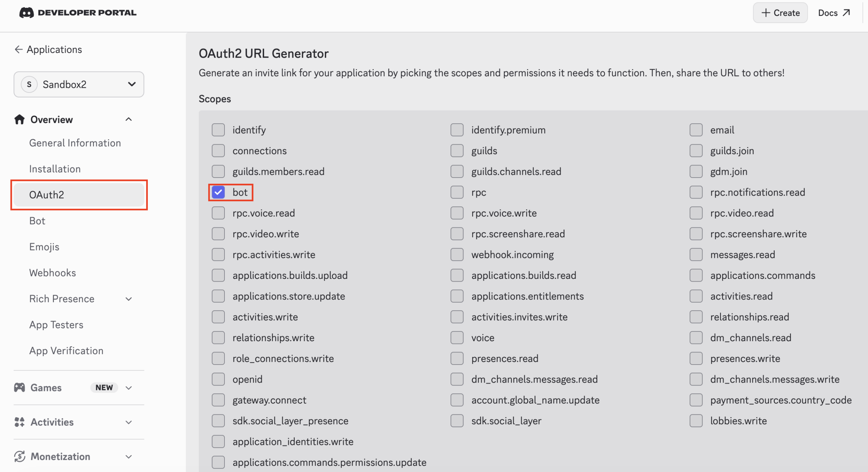Click the Overview home icon
Screen dimensions: 868x472
pos(19,120)
